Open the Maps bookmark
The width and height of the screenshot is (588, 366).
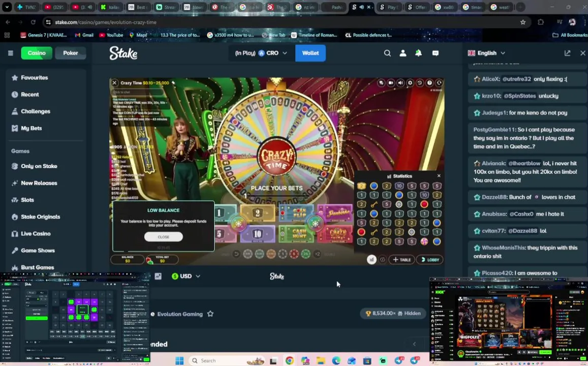138,35
